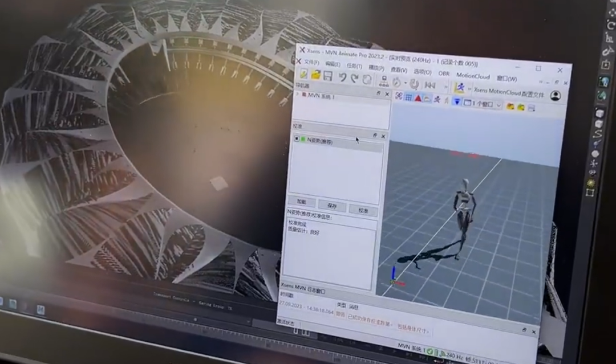Click the Xsens MotionCloud 配置文件 label
The width and height of the screenshot is (616, 364).
509,93
